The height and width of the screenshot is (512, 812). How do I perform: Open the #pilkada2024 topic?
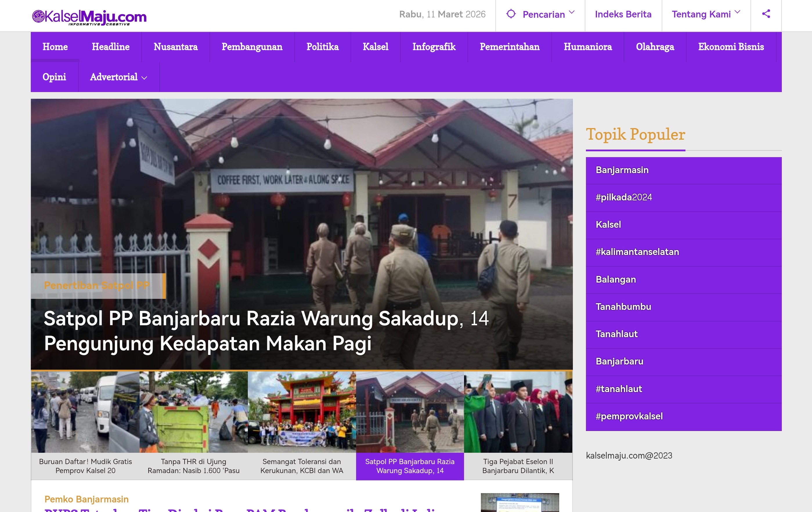[683, 198]
